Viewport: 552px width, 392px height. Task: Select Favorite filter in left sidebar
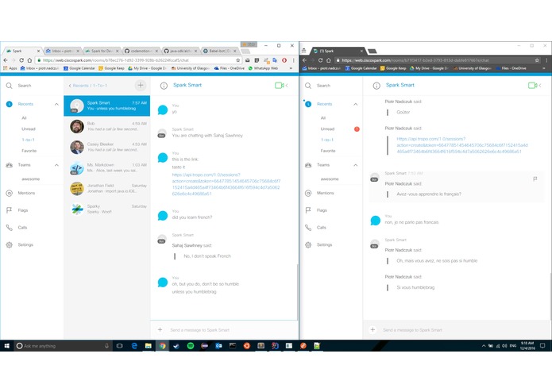coord(29,151)
